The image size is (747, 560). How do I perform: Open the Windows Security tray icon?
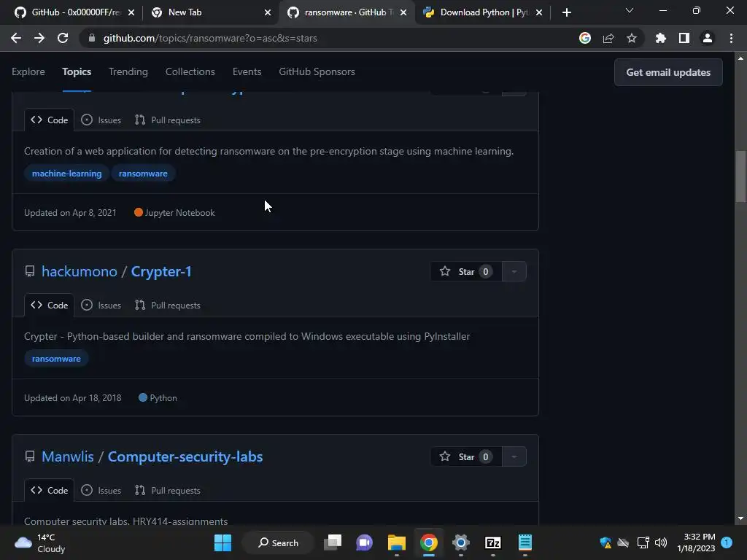pyautogui.click(x=605, y=542)
